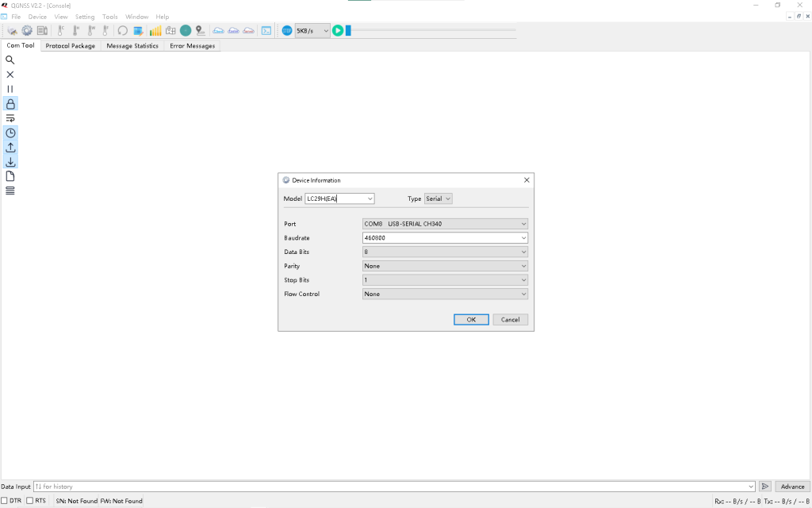This screenshot has width=812, height=508.
Task: Toggle the clock timestamp icon
Action: tap(10, 133)
